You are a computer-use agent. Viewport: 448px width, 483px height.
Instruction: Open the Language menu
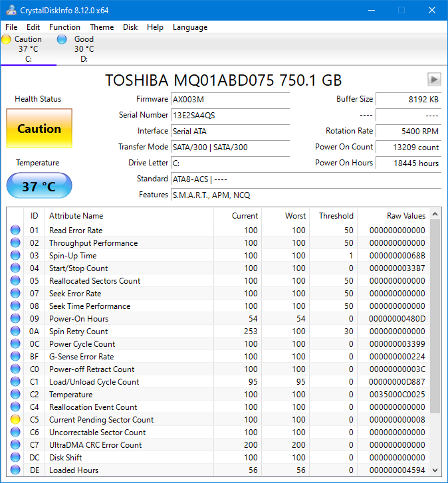coord(190,27)
